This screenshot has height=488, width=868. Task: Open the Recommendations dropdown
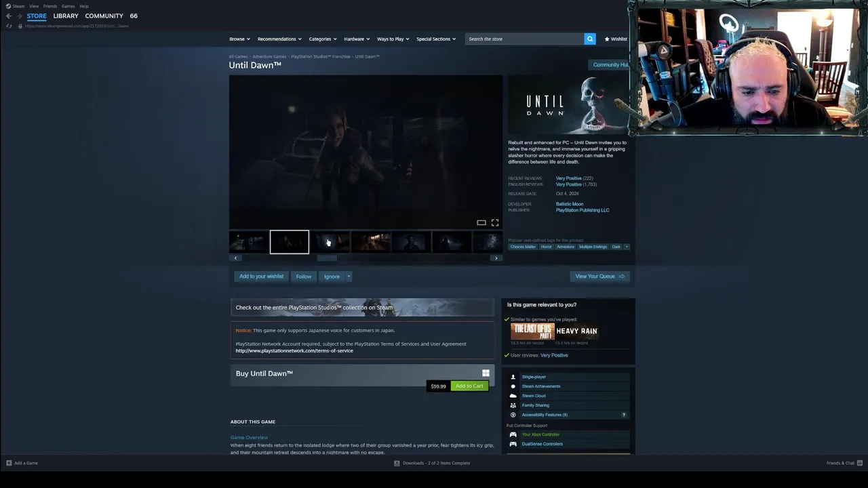pyautogui.click(x=279, y=39)
